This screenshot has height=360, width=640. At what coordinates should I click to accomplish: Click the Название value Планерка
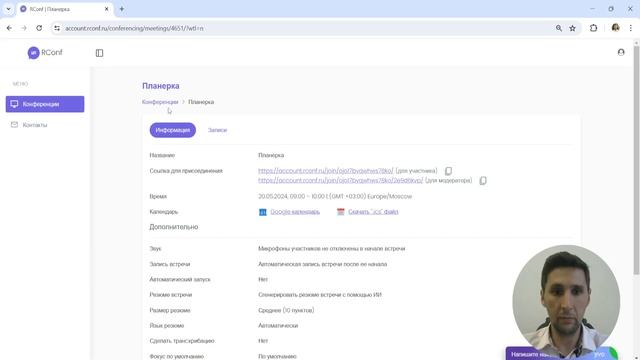tap(271, 155)
